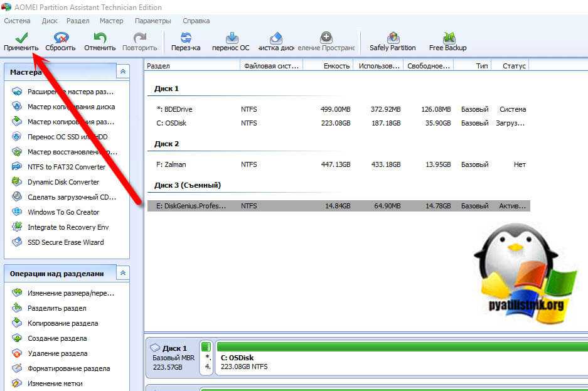Click the Диск 3 (Съемный) heading

pos(188,185)
